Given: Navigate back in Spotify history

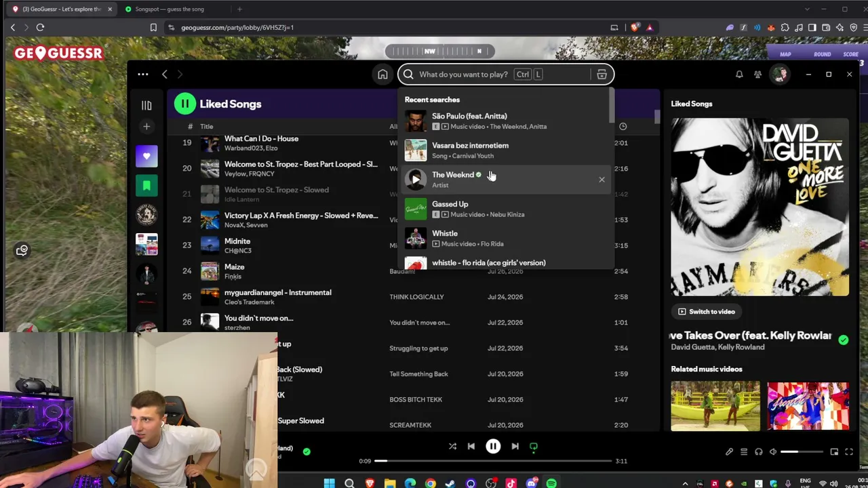Looking at the screenshot, I should click(x=165, y=75).
